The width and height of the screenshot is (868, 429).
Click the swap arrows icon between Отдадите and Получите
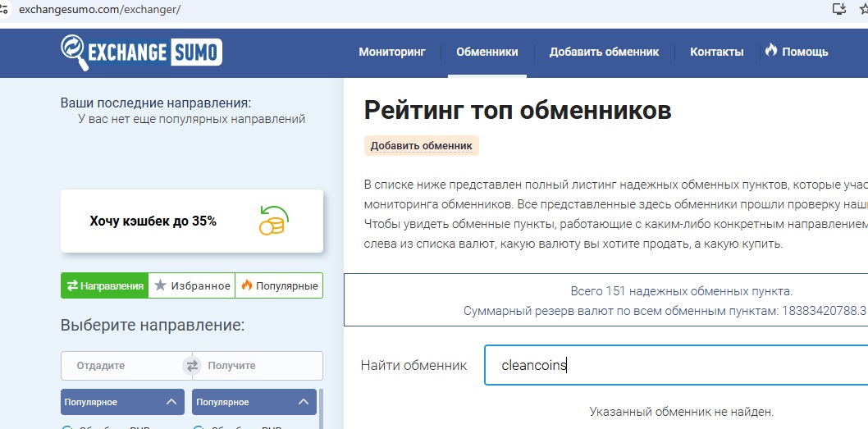coord(192,366)
